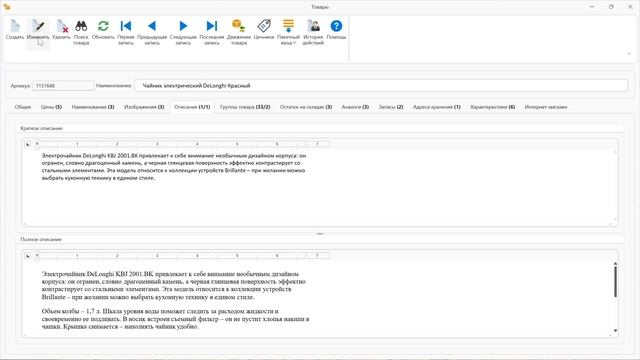Open the Наименования (3) tab
Screen dimensions: 640x360
point(93,107)
